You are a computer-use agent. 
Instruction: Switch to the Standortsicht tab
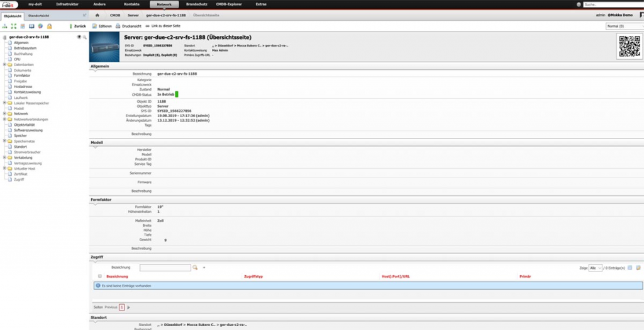(x=39, y=14)
